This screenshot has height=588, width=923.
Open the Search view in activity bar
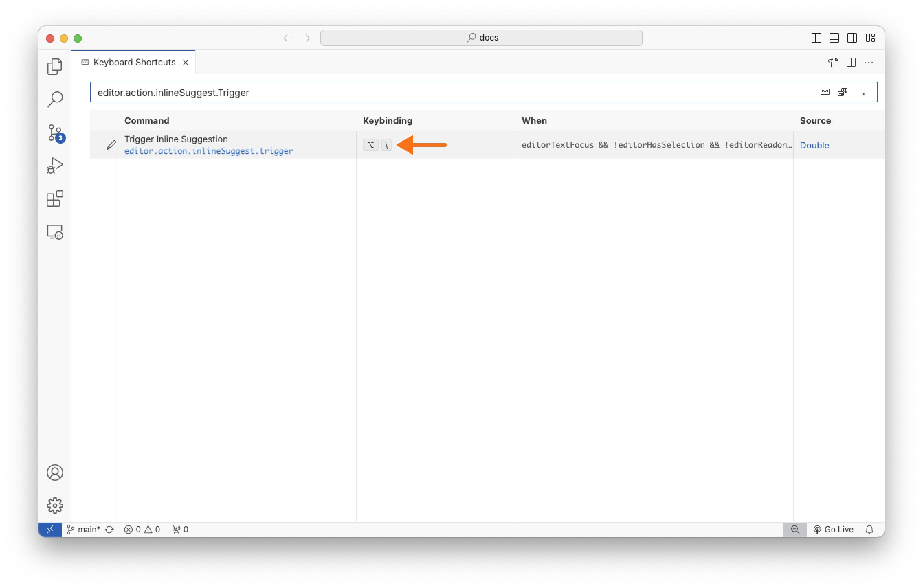pos(55,99)
